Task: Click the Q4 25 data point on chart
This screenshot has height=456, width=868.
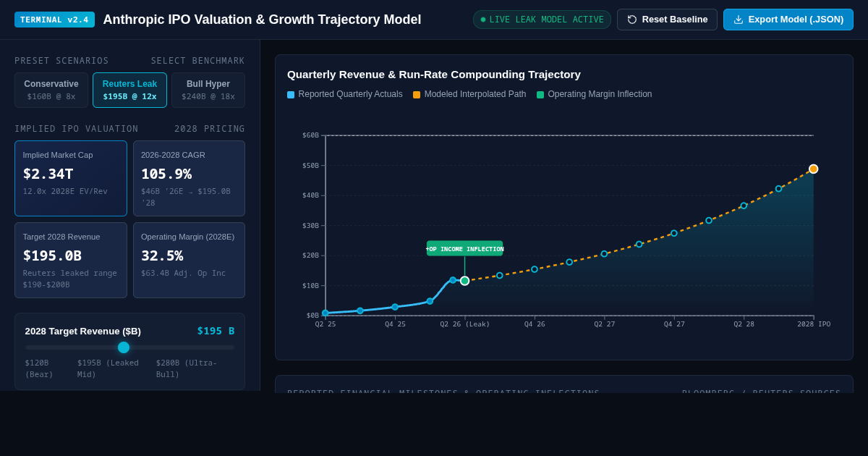Action: click(395, 307)
